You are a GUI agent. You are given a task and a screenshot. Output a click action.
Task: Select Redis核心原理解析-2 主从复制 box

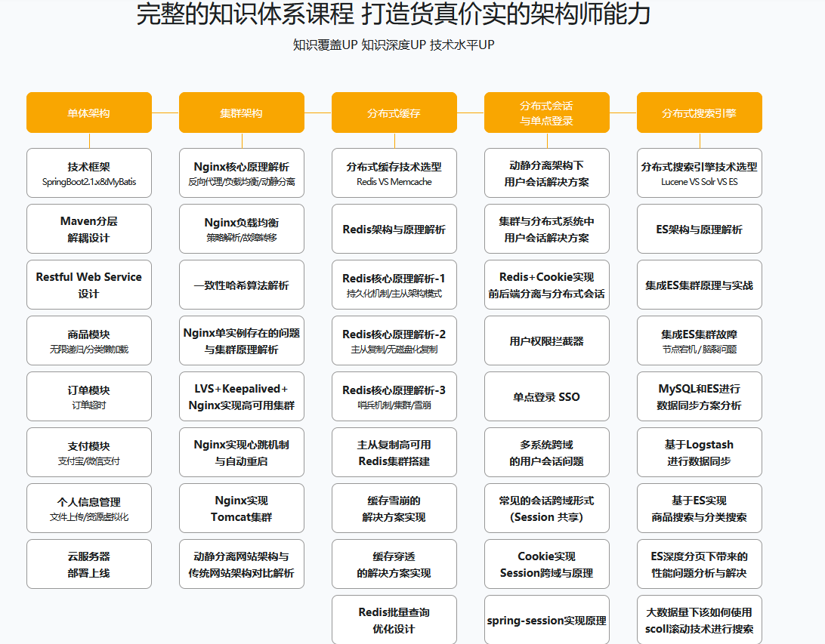[x=394, y=340]
